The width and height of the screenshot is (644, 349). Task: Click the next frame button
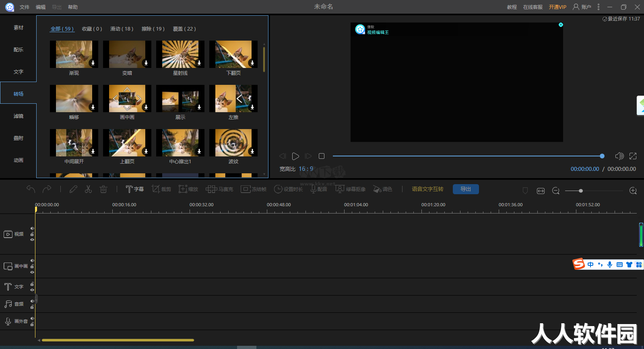click(308, 156)
